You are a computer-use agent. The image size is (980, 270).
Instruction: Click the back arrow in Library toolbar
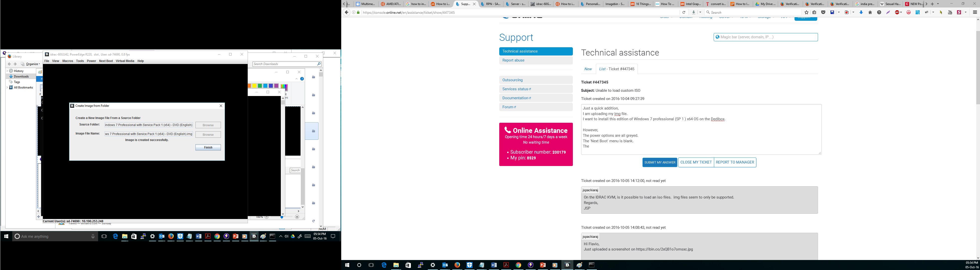point(9,64)
